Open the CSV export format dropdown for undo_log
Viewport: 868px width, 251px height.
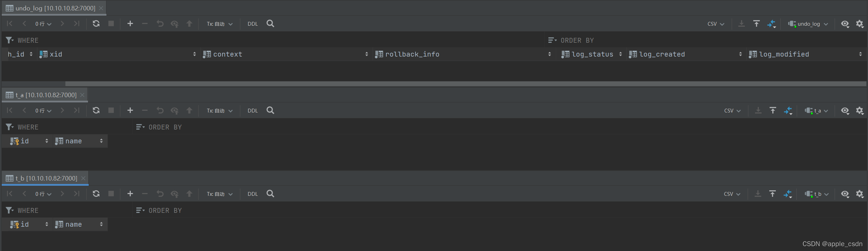[716, 24]
